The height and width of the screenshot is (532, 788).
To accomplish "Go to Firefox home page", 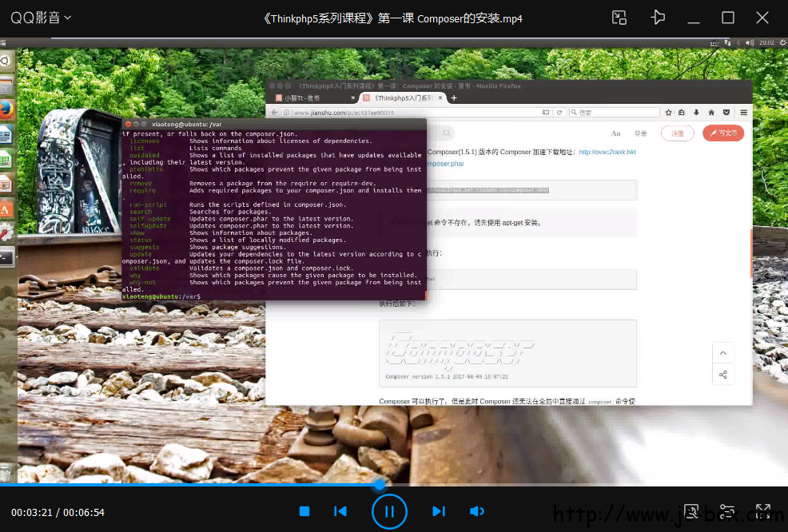I will 711,113.
